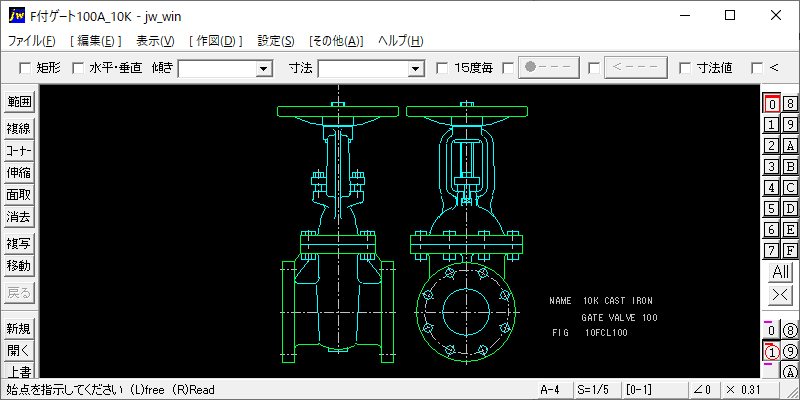
Task: Toggle the checkbox beside the ●--- button
Action: point(508,68)
